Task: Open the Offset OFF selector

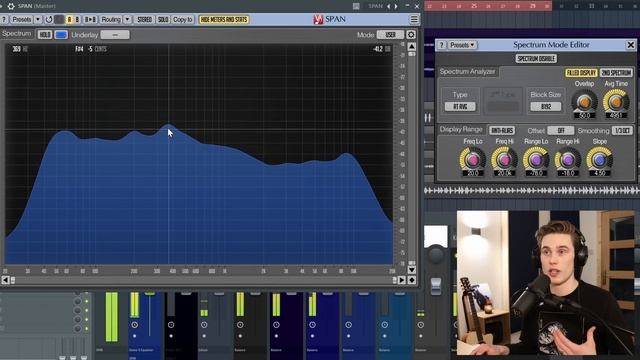Action: pos(560,130)
